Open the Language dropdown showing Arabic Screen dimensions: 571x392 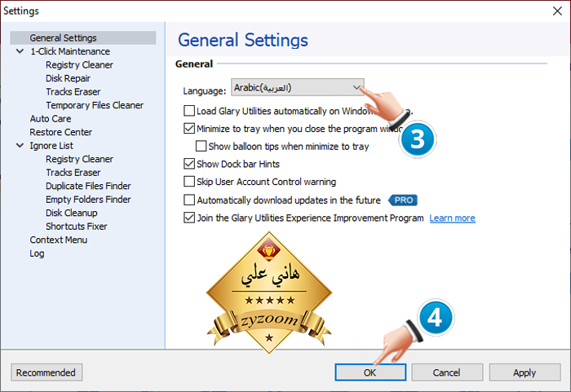click(x=298, y=87)
